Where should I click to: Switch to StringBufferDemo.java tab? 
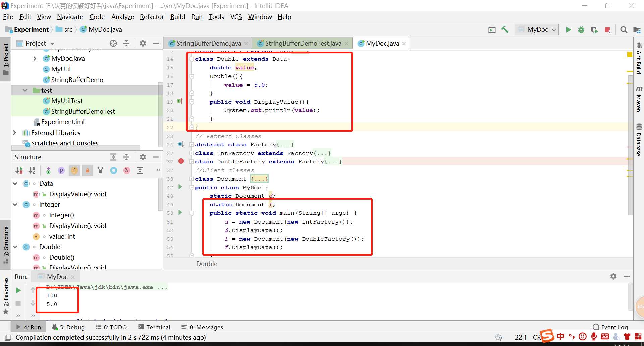[208, 43]
